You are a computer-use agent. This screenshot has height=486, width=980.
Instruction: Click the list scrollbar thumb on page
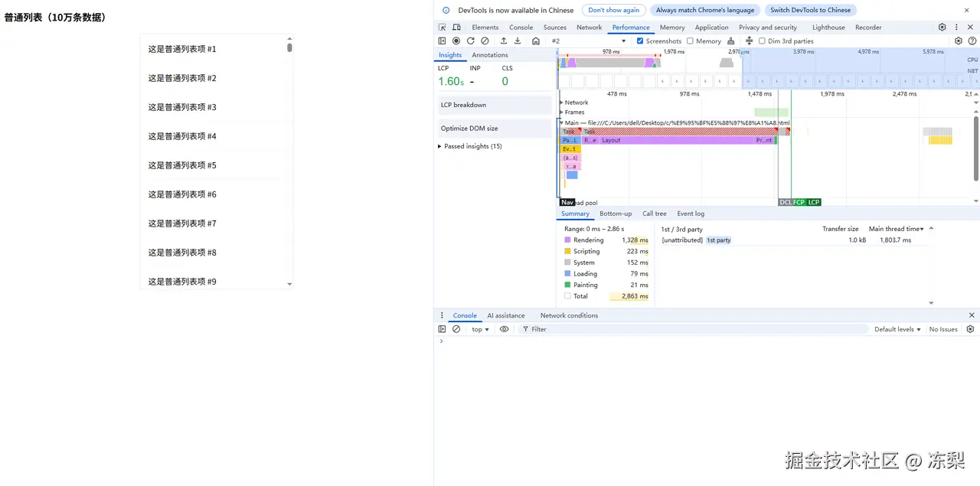pos(289,47)
